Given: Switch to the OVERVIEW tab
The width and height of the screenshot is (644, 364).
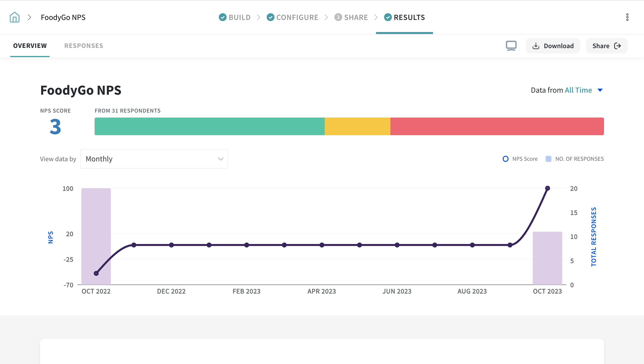Looking at the screenshot, I should pyautogui.click(x=30, y=46).
